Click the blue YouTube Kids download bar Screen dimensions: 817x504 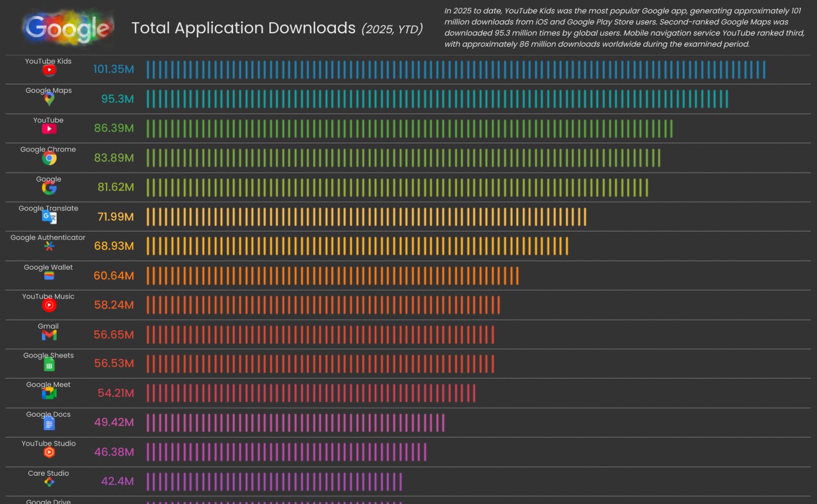click(x=456, y=70)
